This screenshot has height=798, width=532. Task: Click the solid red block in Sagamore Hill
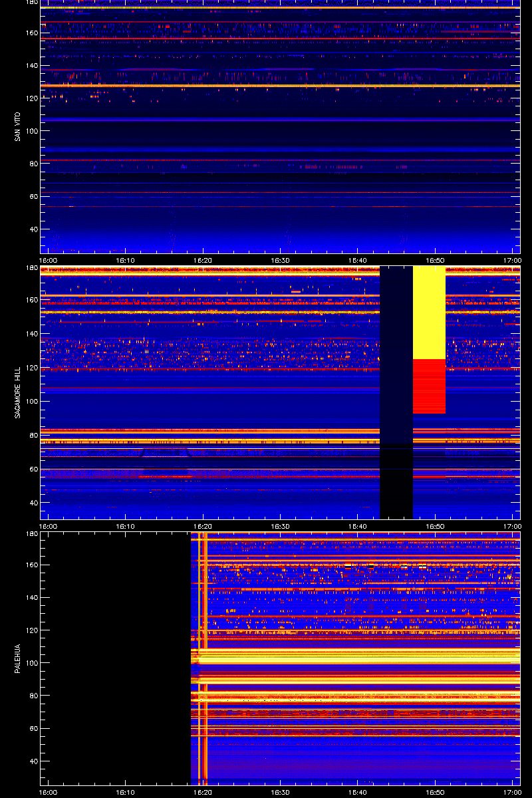[429, 386]
